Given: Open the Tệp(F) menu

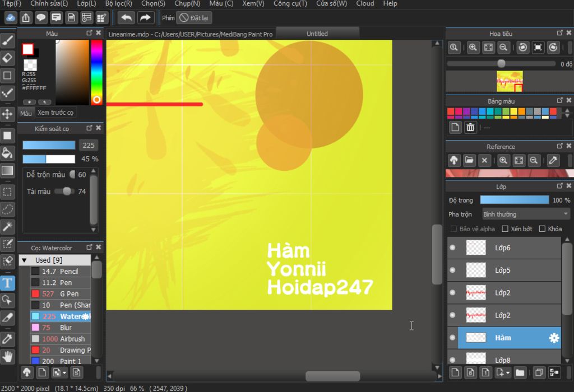Looking at the screenshot, I should tap(11, 4).
